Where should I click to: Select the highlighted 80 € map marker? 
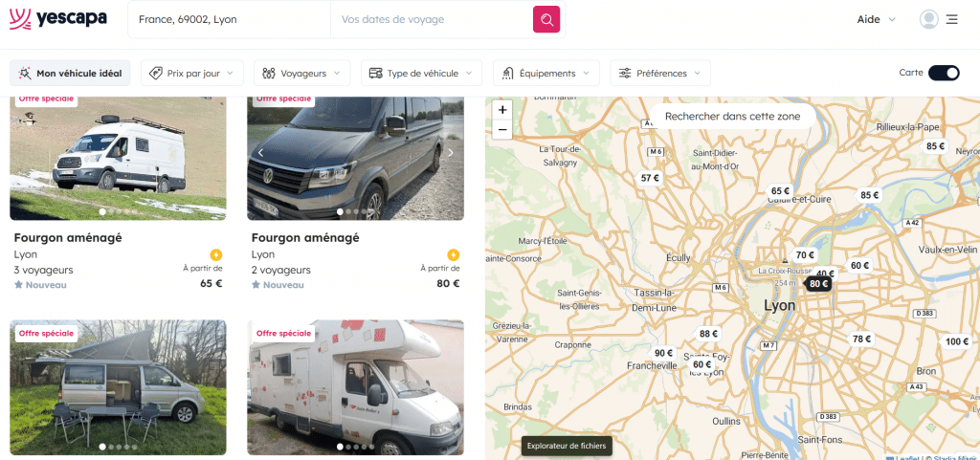pyautogui.click(x=818, y=284)
